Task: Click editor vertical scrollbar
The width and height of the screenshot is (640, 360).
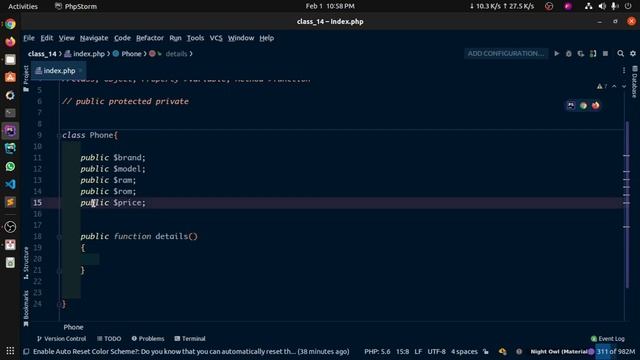Action: (627, 204)
